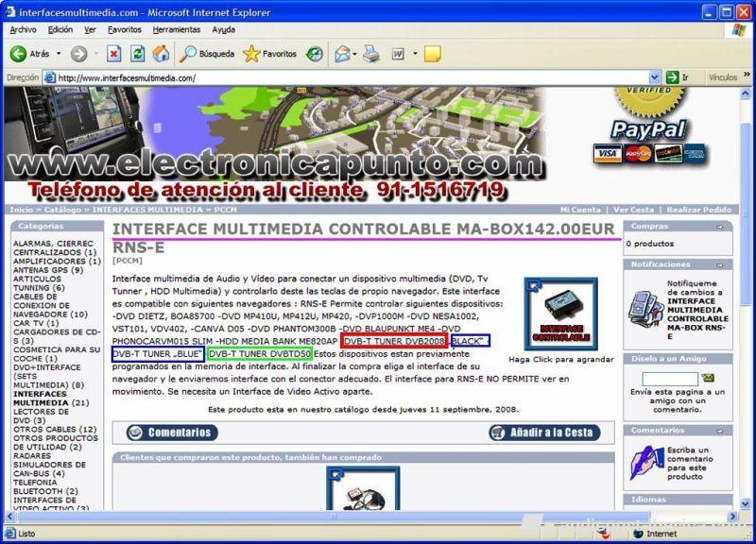Go to the Home page icon
Viewport: 756px width, 544px height.
(161, 54)
